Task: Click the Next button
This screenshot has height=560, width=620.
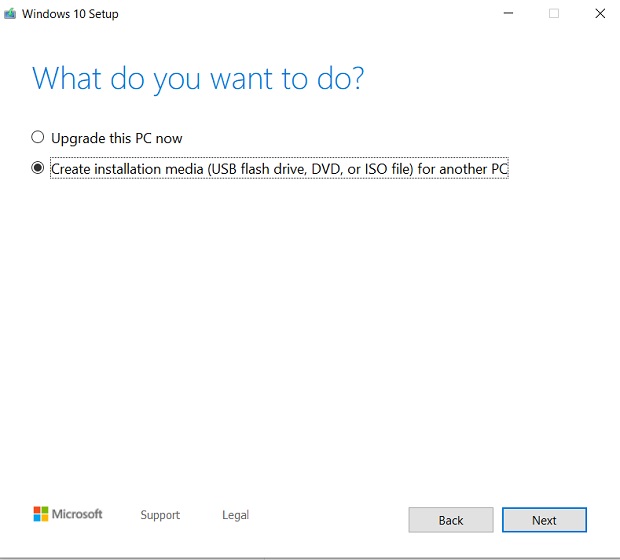Action: (x=544, y=520)
